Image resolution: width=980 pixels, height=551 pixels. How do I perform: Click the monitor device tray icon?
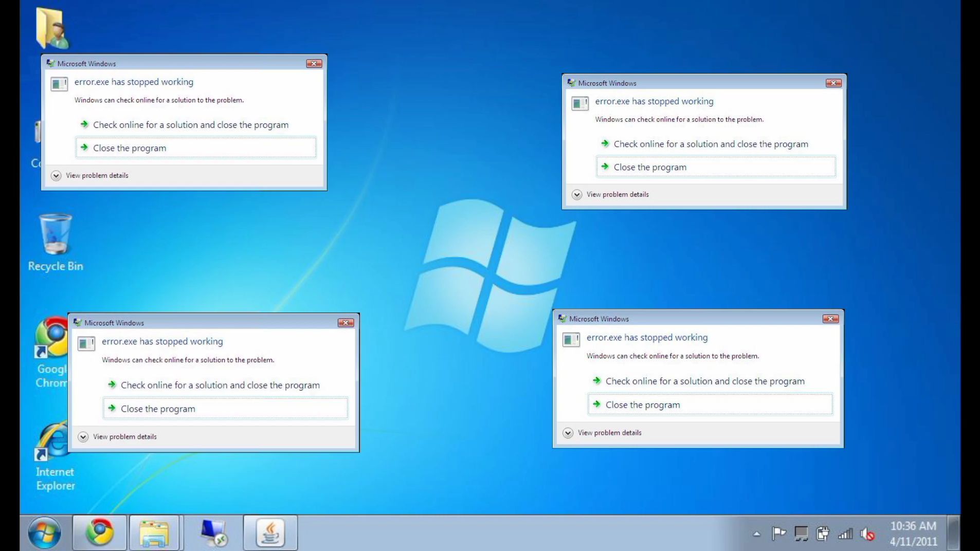tap(801, 534)
